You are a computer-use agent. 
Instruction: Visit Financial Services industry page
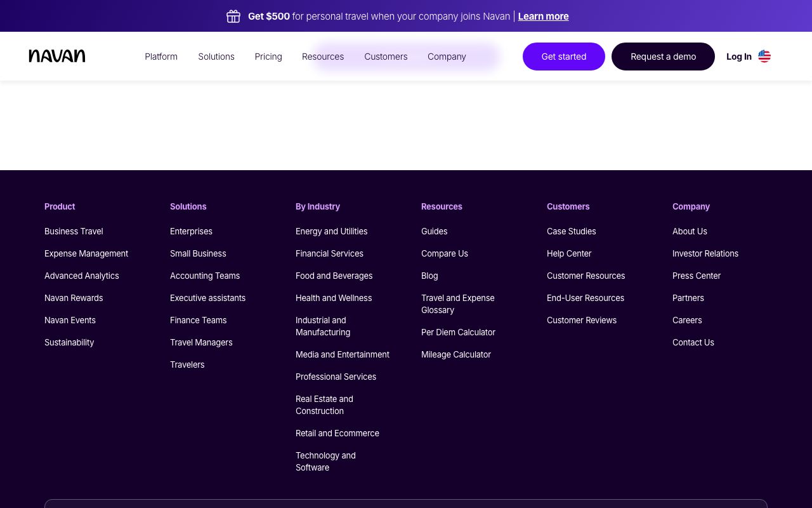(329, 254)
